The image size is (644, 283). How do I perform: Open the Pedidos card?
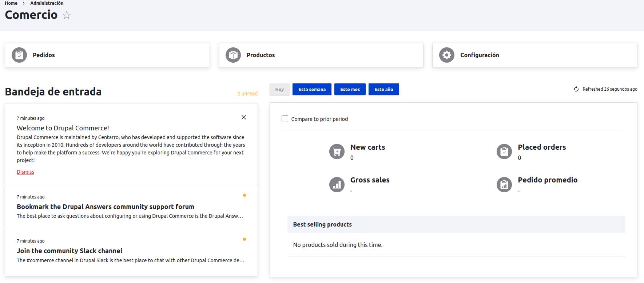tap(107, 55)
